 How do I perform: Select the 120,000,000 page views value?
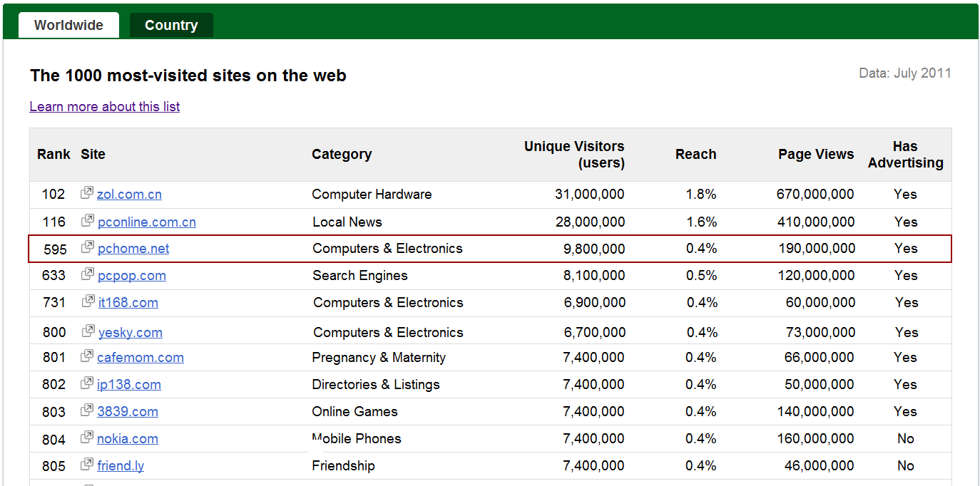816,276
